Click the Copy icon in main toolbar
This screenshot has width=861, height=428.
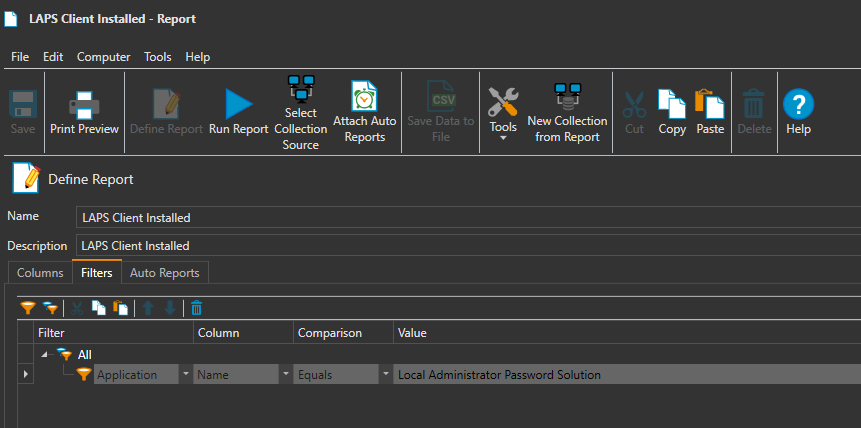click(672, 104)
